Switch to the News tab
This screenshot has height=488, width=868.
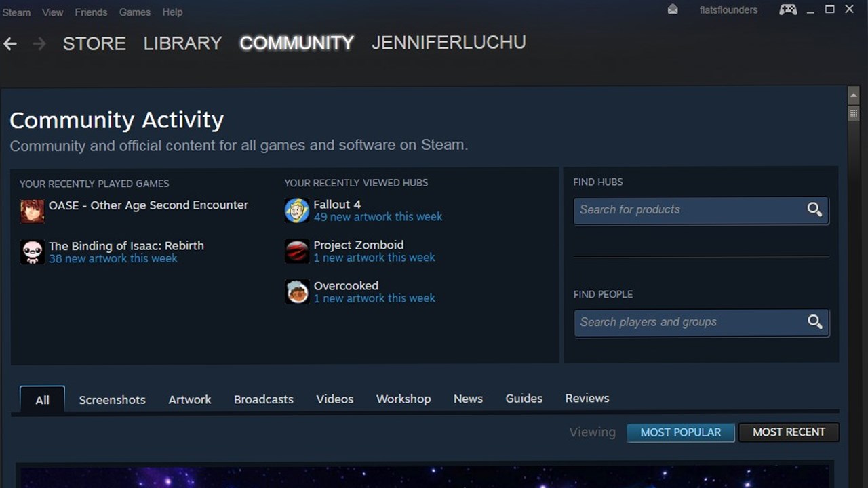468,399
